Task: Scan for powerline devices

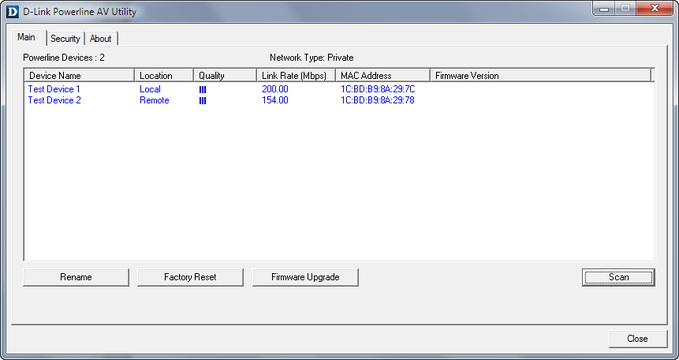Action: pos(618,277)
